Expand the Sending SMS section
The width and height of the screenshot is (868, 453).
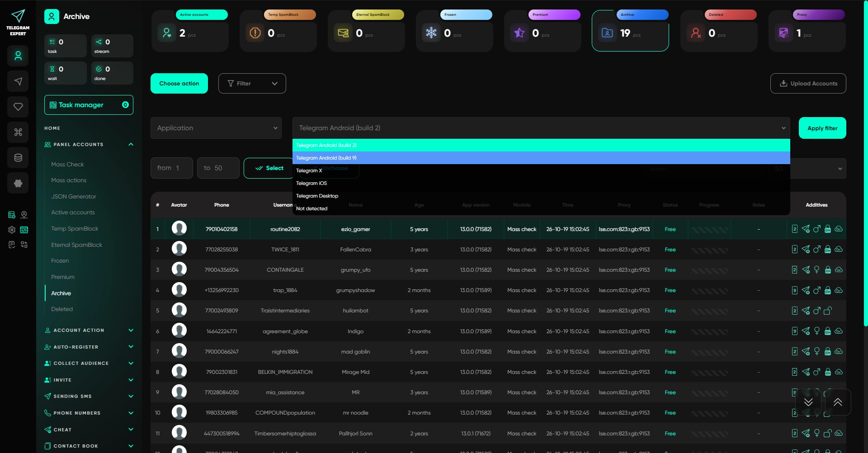click(131, 396)
